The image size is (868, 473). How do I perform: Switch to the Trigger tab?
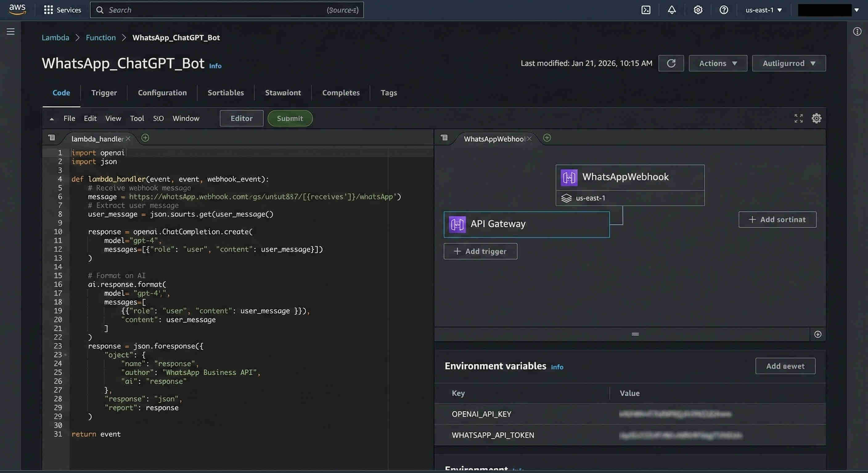(104, 93)
